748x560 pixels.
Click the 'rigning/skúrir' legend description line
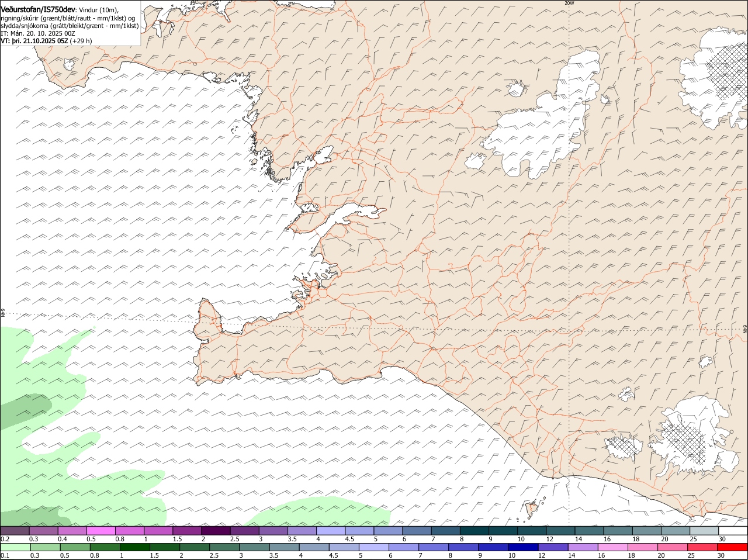[x=68, y=18]
